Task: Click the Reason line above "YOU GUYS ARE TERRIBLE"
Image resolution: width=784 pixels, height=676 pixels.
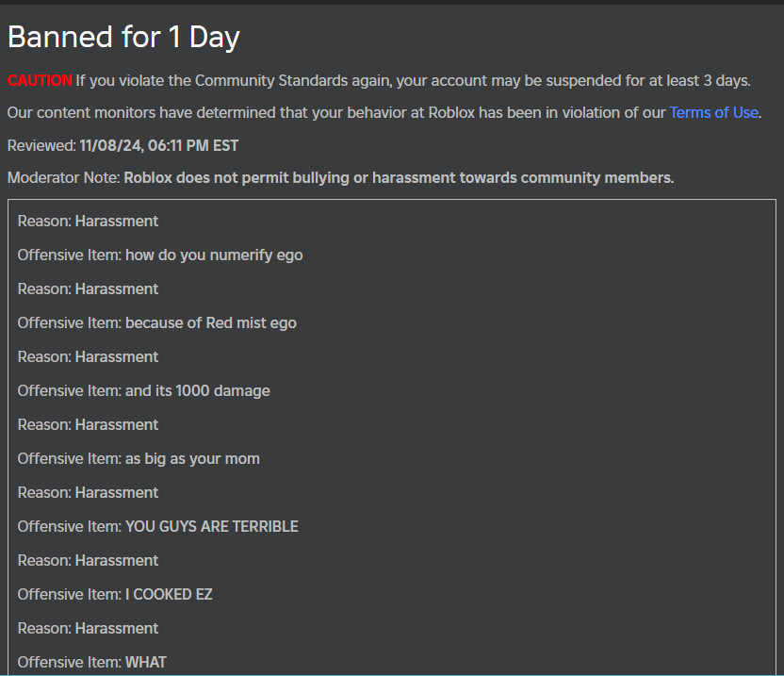Action: (88, 492)
